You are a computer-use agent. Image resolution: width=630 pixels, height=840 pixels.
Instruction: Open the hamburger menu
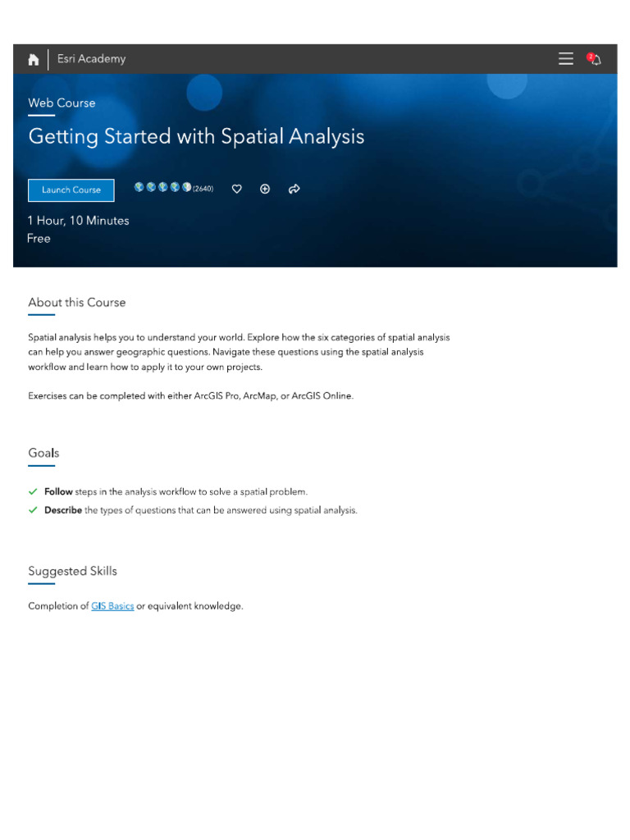click(x=566, y=59)
